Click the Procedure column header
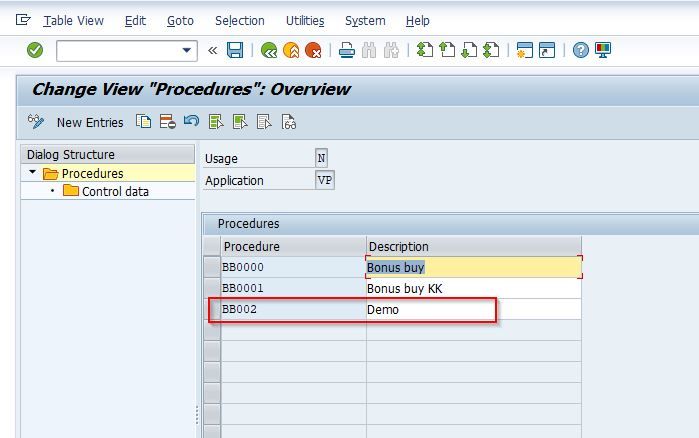The height and width of the screenshot is (438, 699). point(293,246)
